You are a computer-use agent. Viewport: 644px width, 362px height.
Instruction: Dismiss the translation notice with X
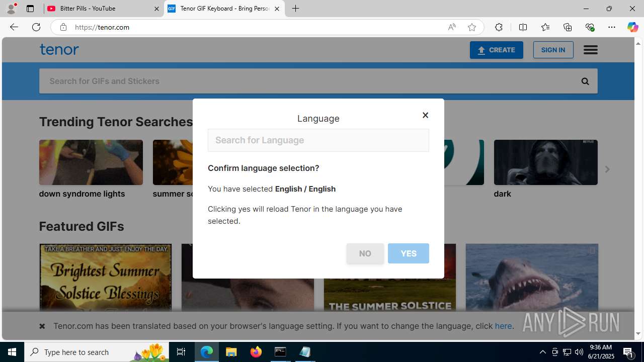click(42, 326)
